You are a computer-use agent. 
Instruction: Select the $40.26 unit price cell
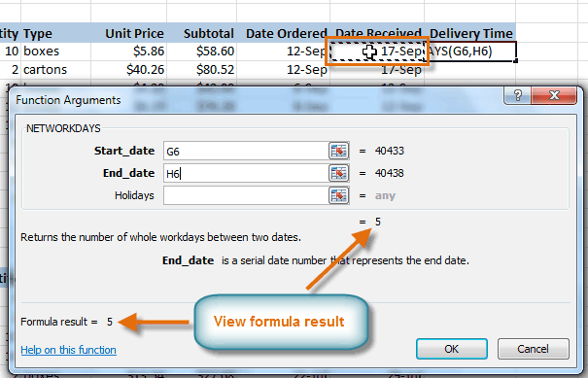coord(128,69)
